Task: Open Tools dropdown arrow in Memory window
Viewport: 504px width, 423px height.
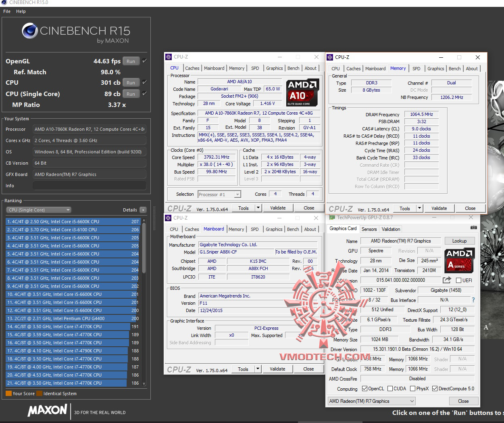Action: pos(420,208)
